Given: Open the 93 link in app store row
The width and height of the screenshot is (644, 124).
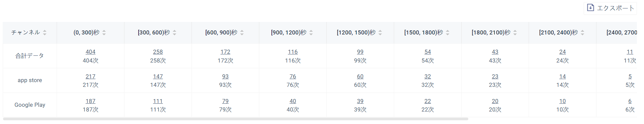Looking at the screenshot, I should 225,76.
